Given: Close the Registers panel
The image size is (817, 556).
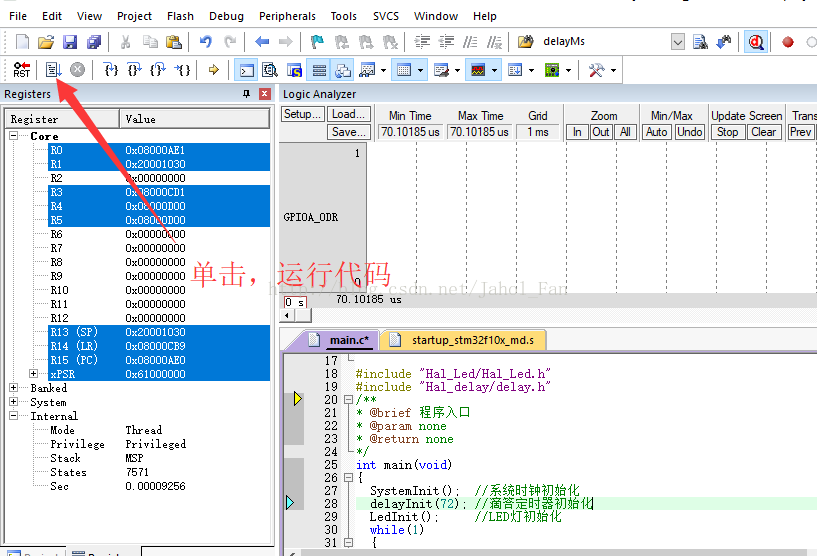Looking at the screenshot, I should tap(265, 94).
